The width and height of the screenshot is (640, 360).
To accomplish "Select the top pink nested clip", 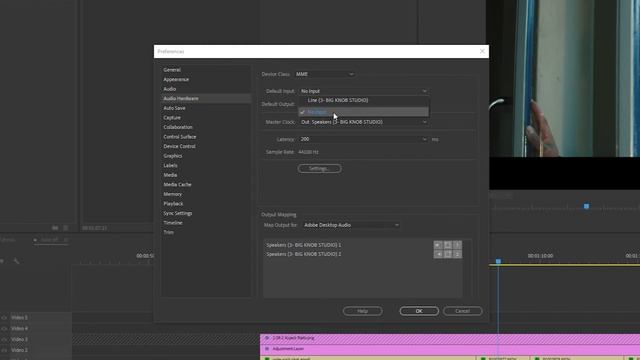I will click(450, 338).
